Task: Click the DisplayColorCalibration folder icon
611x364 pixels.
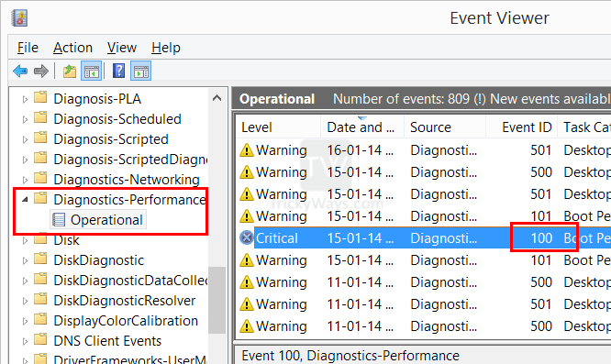Action: click(x=40, y=320)
